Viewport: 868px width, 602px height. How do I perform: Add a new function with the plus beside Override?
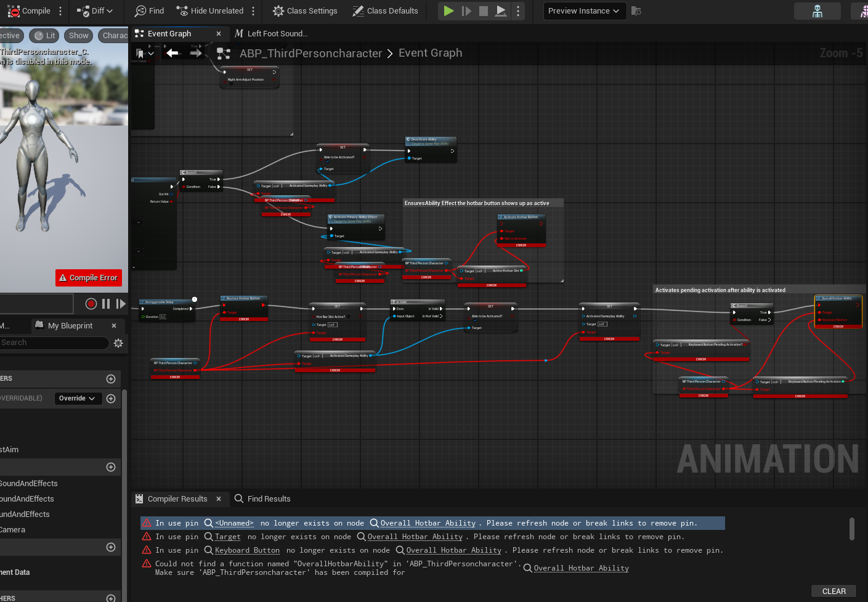[x=111, y=399]
